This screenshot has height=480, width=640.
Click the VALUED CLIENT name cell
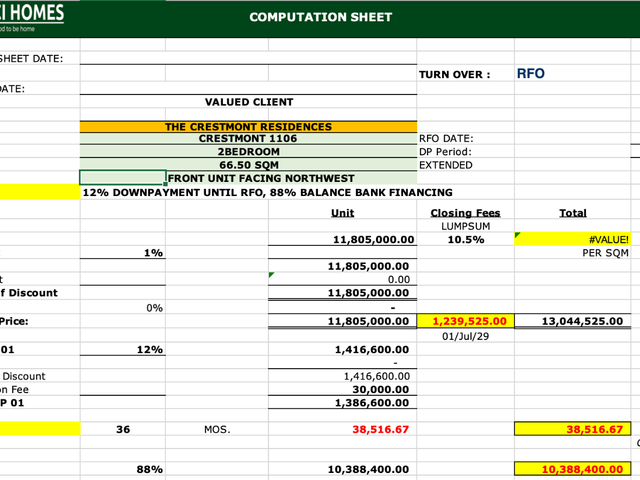248,102
